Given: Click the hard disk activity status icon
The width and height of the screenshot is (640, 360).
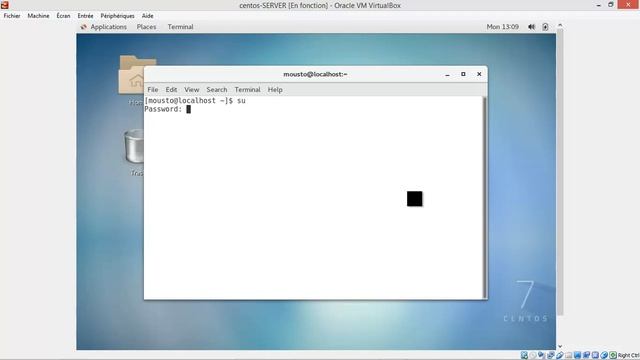Looking at the screenshot, I should coord(524,356).
